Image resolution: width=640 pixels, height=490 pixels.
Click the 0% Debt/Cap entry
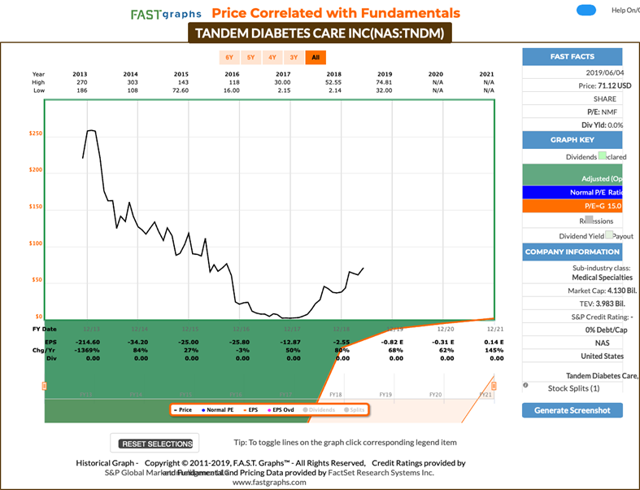click(x=606, y=330)
